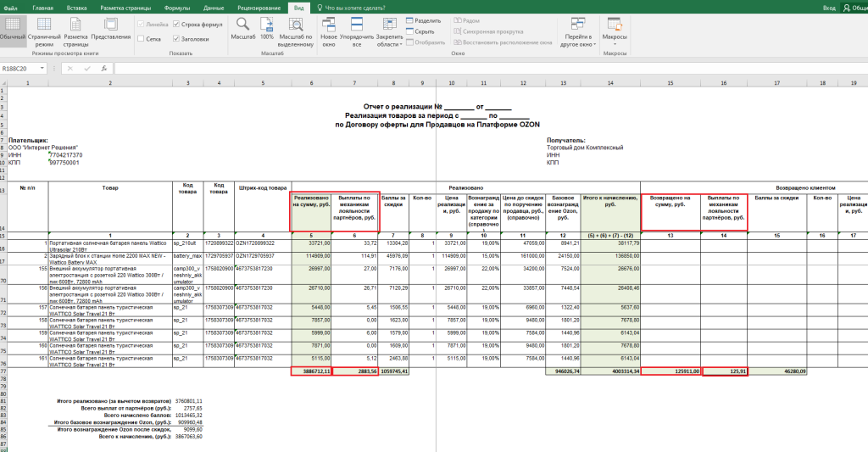Select cell 'ООО "Интернет Решения"'
The image size is (868, 452).
pyautogui.click(x=43, y=148)
